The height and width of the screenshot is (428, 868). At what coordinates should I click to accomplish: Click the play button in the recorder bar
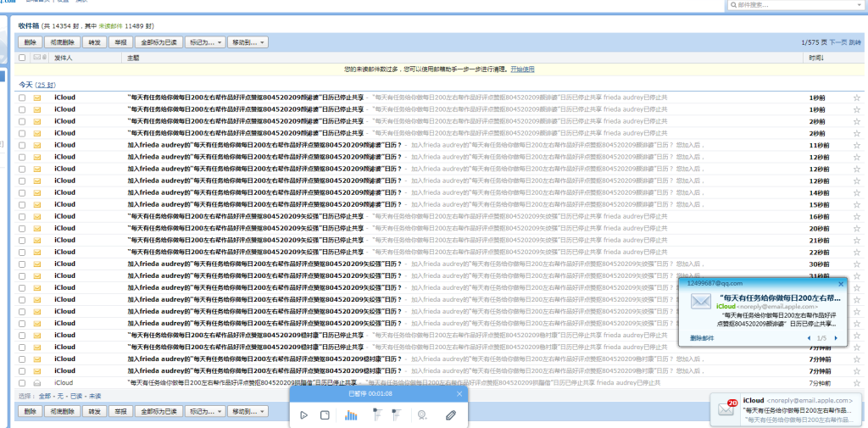point(304,414)
